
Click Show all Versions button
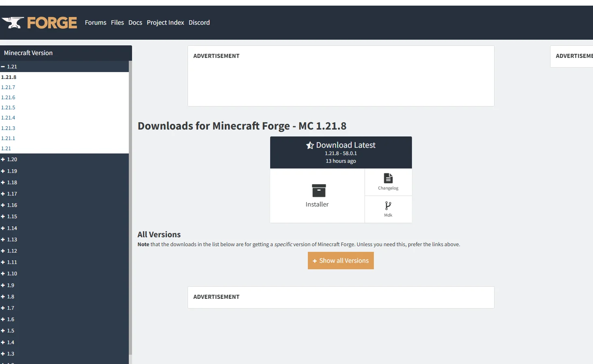341,261
